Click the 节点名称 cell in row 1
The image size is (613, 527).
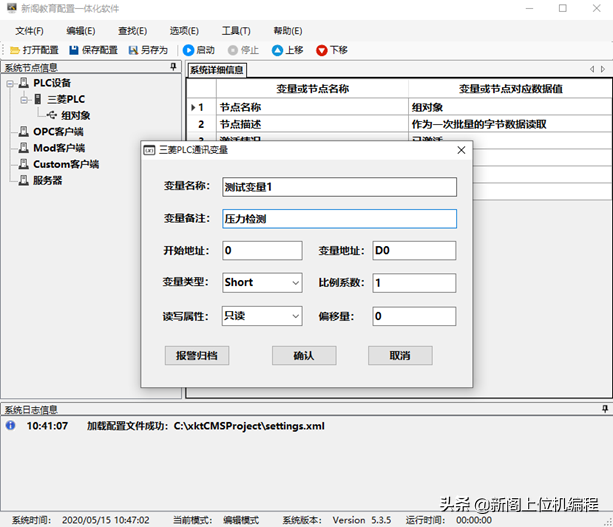point(312,107)
